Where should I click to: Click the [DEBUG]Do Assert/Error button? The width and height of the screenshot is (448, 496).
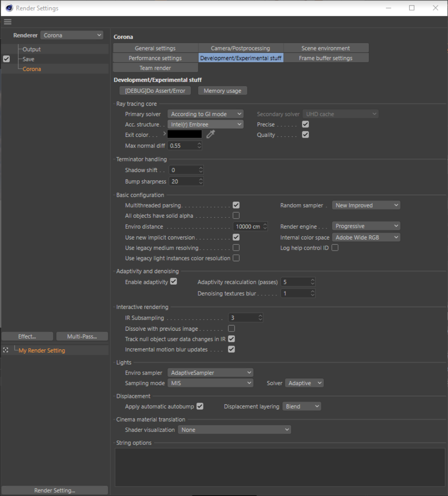click(155, 91)
